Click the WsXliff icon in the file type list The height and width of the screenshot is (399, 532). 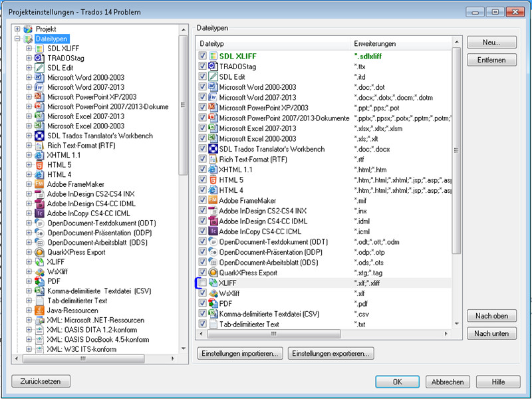[213, 293]
